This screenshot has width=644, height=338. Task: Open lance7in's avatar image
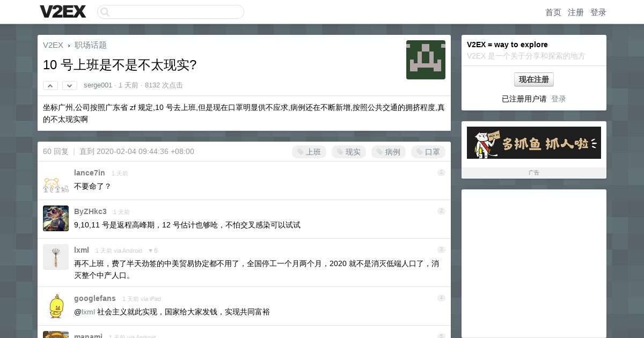[x=56, y=180]
